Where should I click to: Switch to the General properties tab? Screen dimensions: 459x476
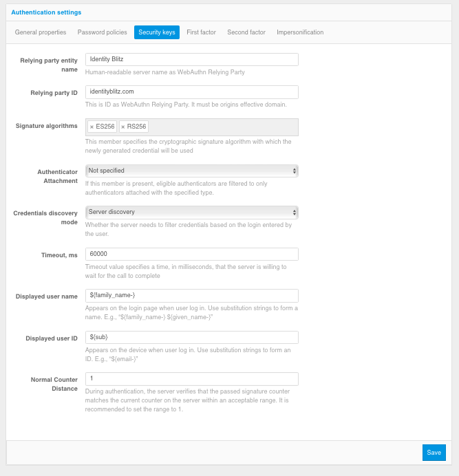[41, 32]
